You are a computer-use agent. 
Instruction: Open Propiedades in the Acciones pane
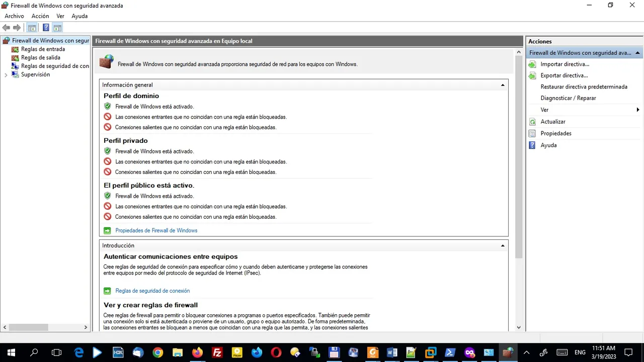(x=556, y=133)
